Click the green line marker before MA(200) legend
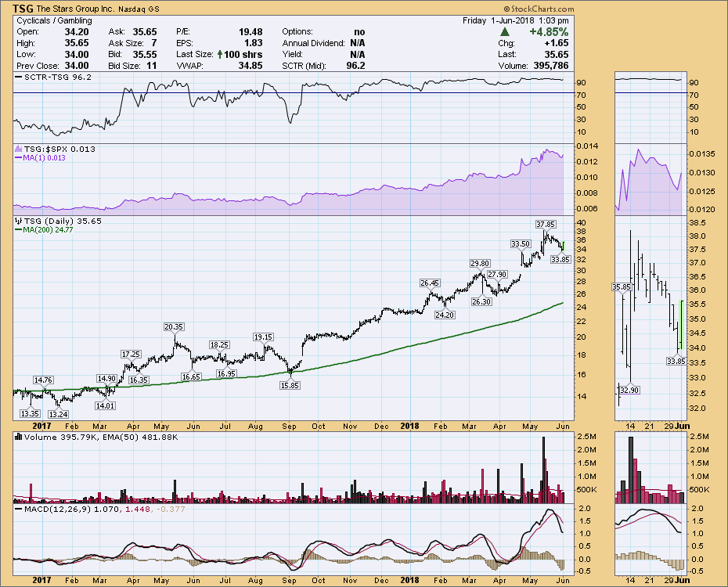This screenshot has height=587, width=728. click(x=19, y=229)
